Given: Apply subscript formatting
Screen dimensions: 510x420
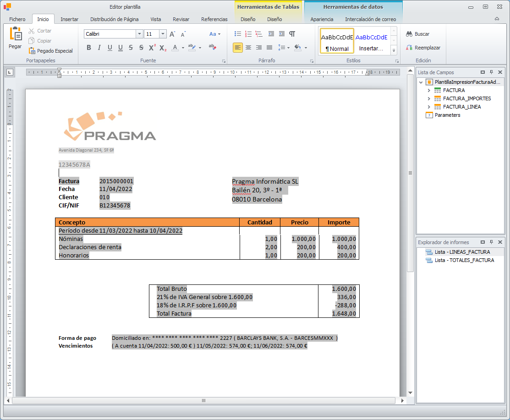Looking at the screenshot, I should 163,48.
